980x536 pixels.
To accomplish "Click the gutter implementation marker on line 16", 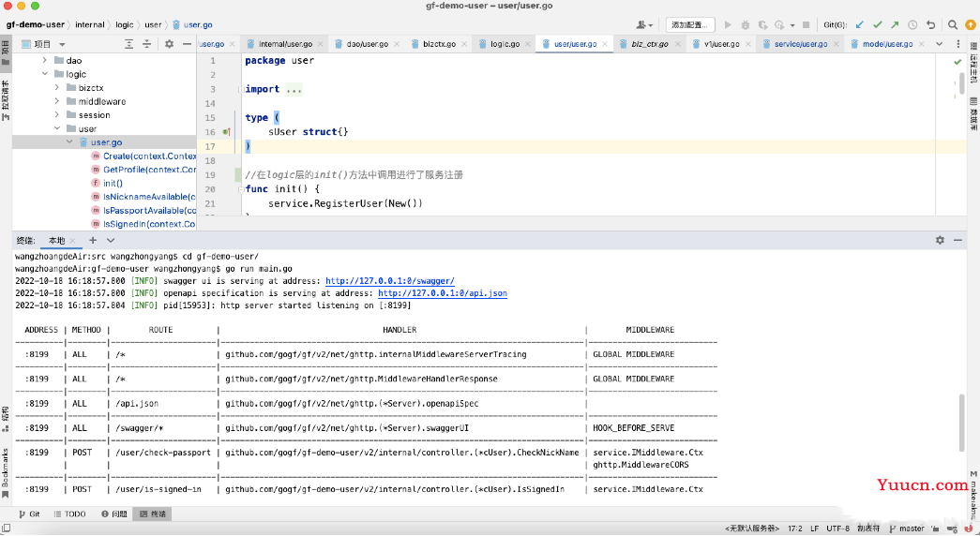I will [226, 132].
